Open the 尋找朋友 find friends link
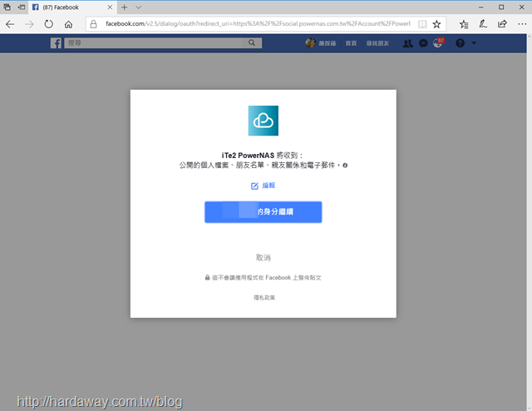 [377, 43]
